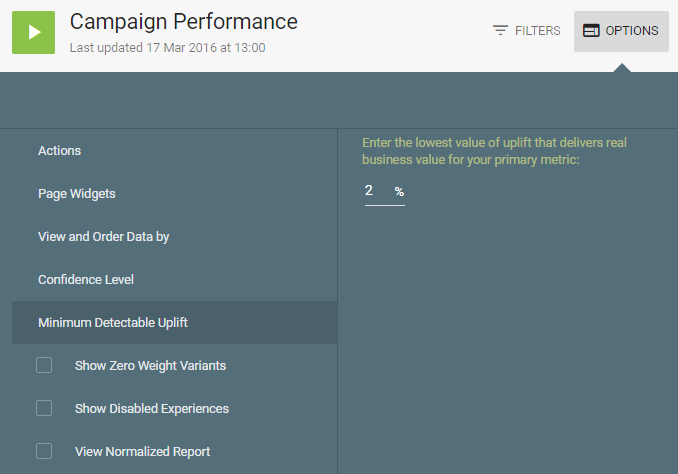
Task: Enable Show Zero Weight Variants checkbox
Action: 44,365
